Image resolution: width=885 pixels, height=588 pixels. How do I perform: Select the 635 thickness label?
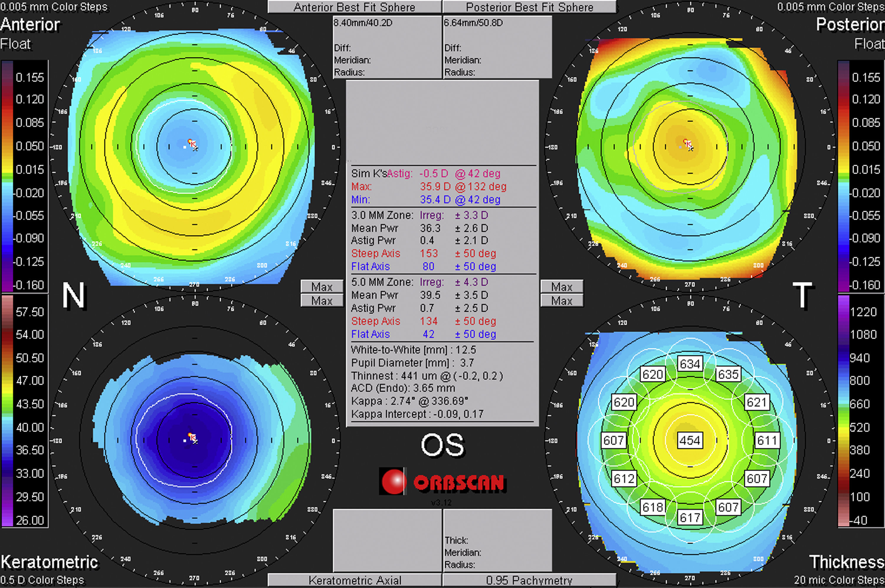728,374
